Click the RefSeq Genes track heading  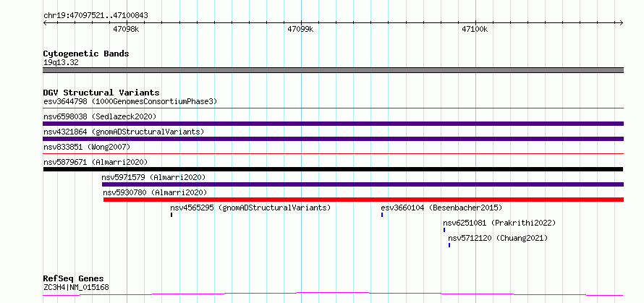pyautogui.click(x=73, y=279)
